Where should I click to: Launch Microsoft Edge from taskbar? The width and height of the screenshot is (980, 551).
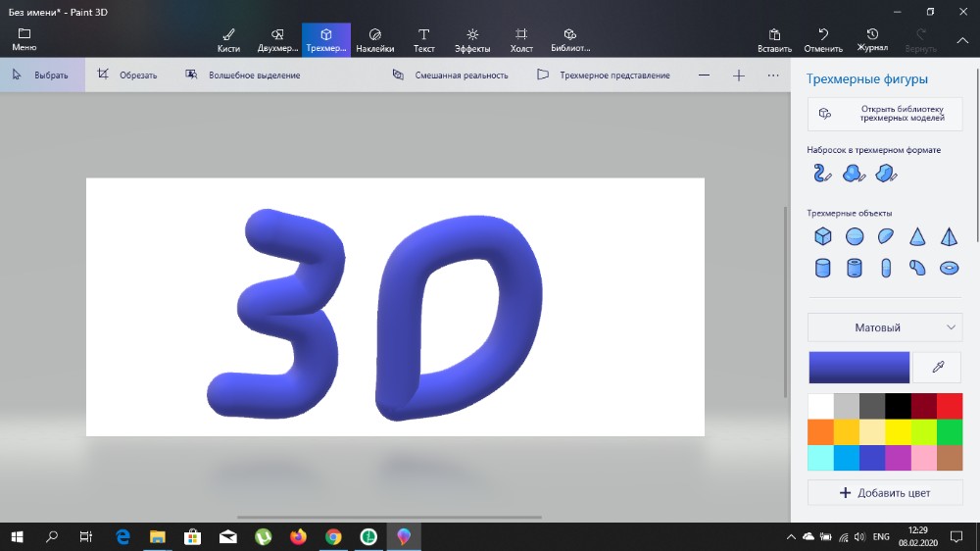(x=122, y=536)
